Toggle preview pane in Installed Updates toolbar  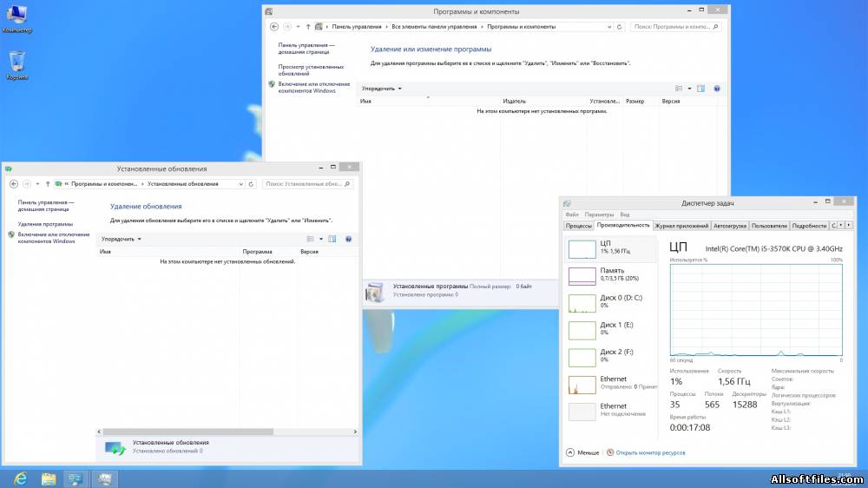coord(332,239)
